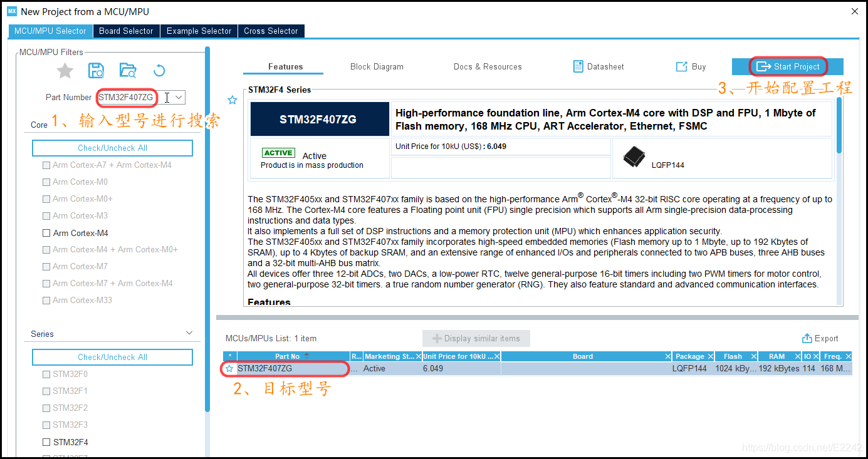Image resolution: width=868 pixels, height=459 pixels.
Task: Remove the Board column with its X
Action: 667,356
